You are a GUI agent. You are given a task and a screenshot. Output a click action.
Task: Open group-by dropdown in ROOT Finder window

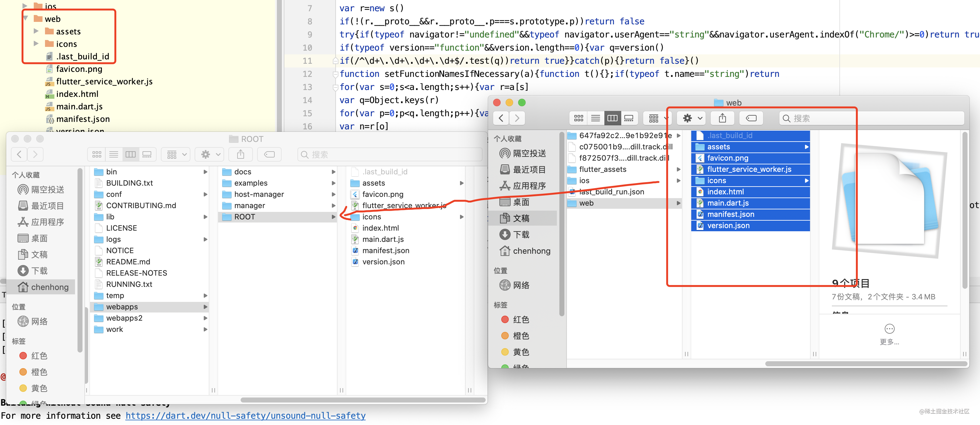(x=175, y=154)
